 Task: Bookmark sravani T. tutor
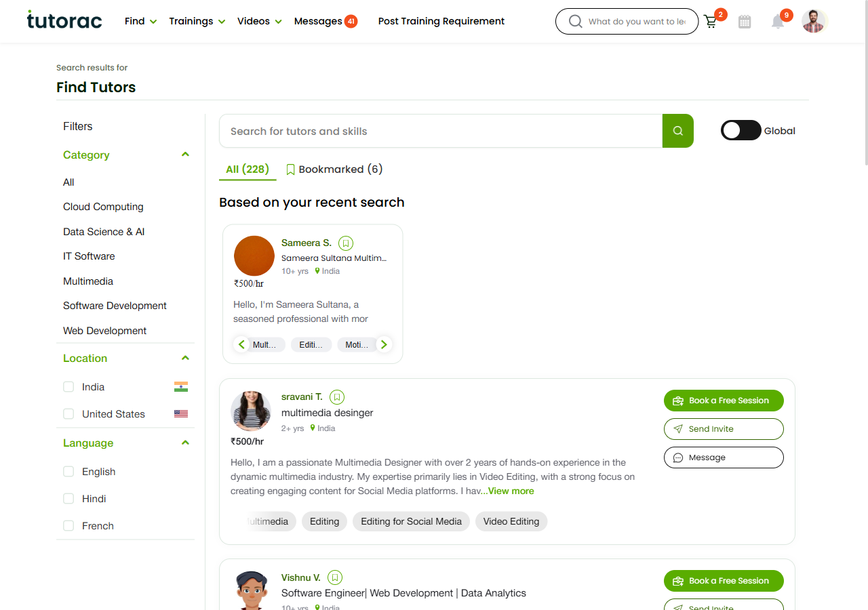point(337,397)
